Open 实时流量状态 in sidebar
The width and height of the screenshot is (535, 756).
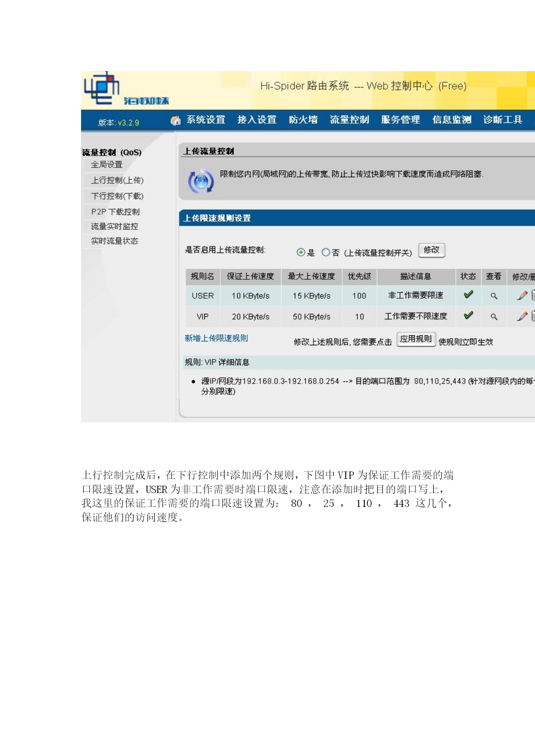tap(115, 241)
